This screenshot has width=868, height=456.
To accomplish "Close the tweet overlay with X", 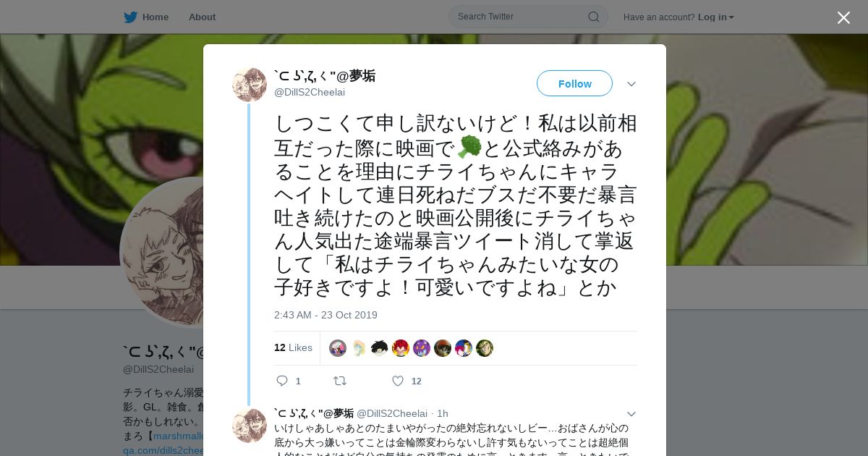I will coord(843,17).
